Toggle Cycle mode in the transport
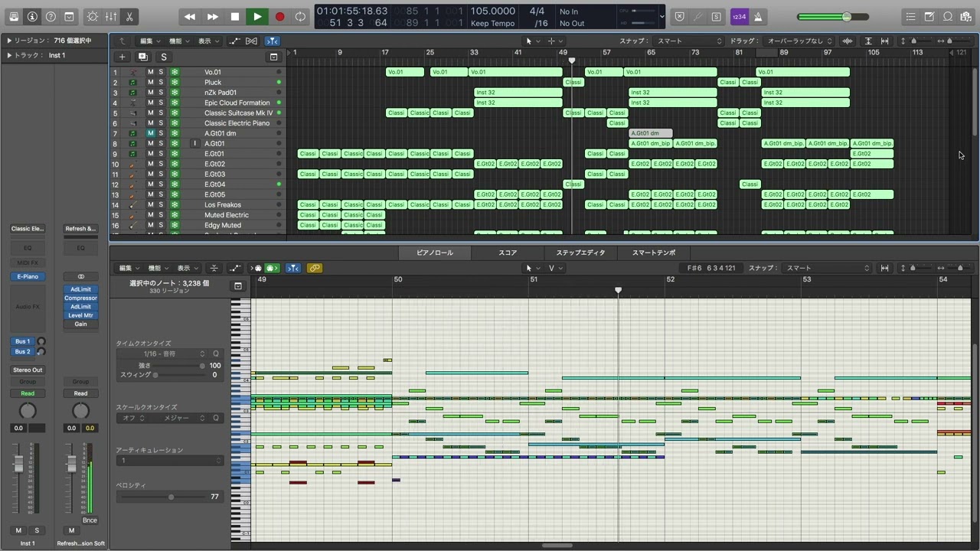 click(x=301, y=16)
